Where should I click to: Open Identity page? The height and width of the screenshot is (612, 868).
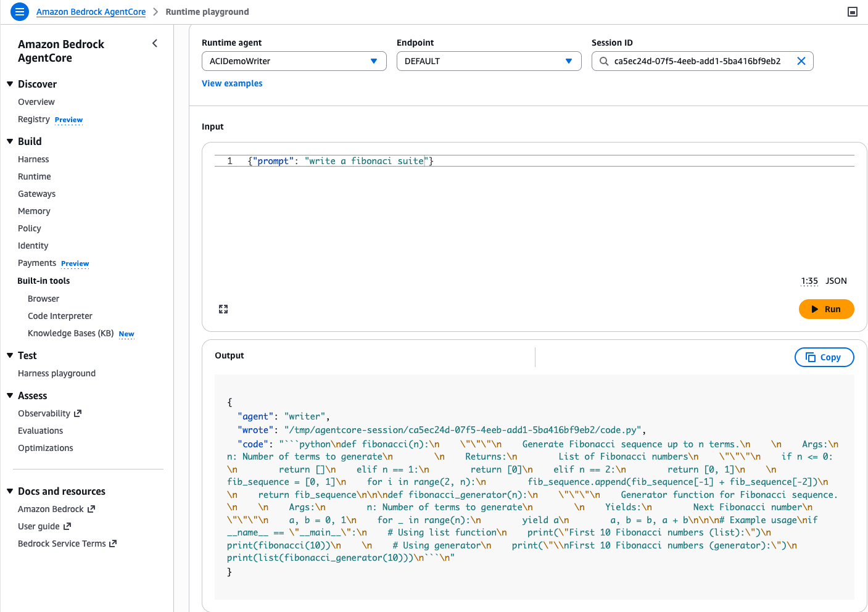click(x=33, y=246)
